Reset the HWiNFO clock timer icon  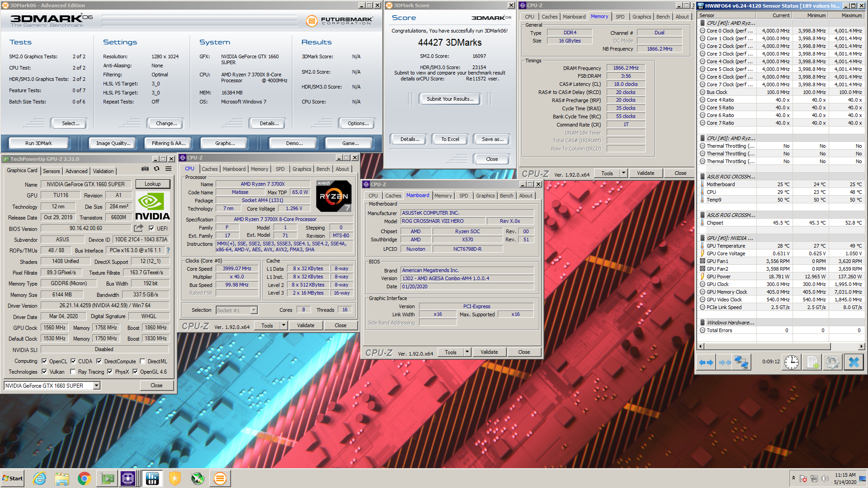tap(792, 362)
